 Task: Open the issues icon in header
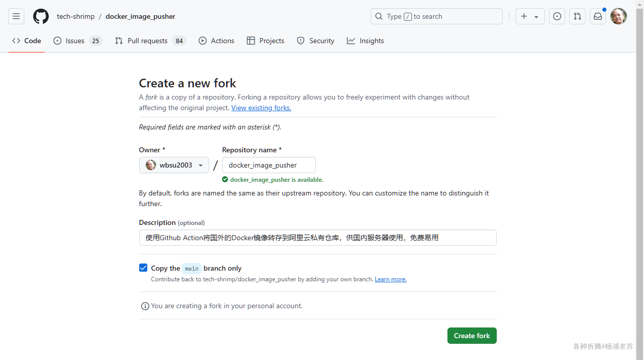557,16
